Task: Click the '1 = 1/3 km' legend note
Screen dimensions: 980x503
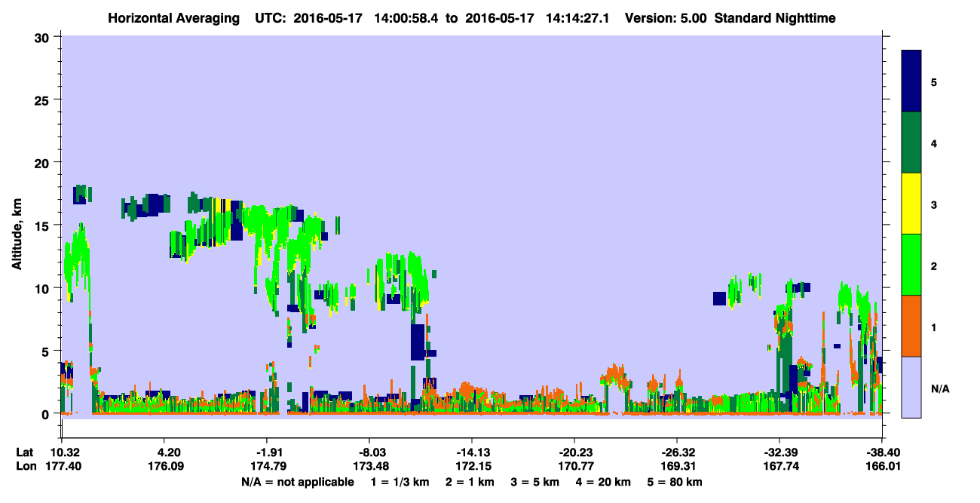Action: coord(400,482)
